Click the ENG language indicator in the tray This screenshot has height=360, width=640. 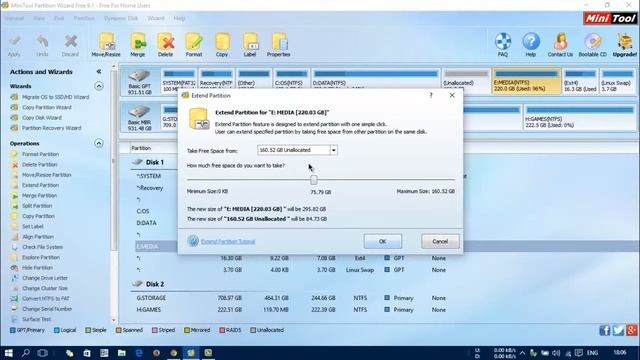tap(592, 353)
